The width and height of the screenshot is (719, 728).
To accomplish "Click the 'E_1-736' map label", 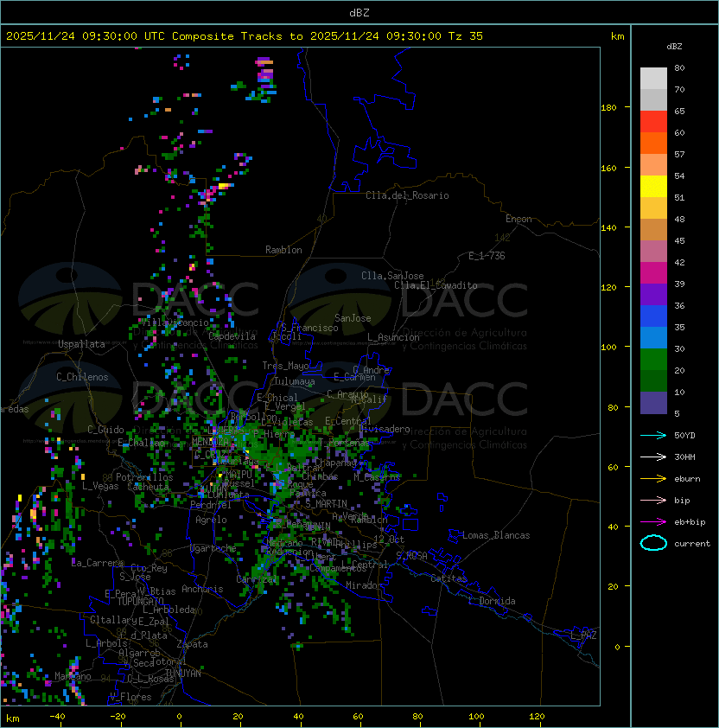I will click(487, 256).
